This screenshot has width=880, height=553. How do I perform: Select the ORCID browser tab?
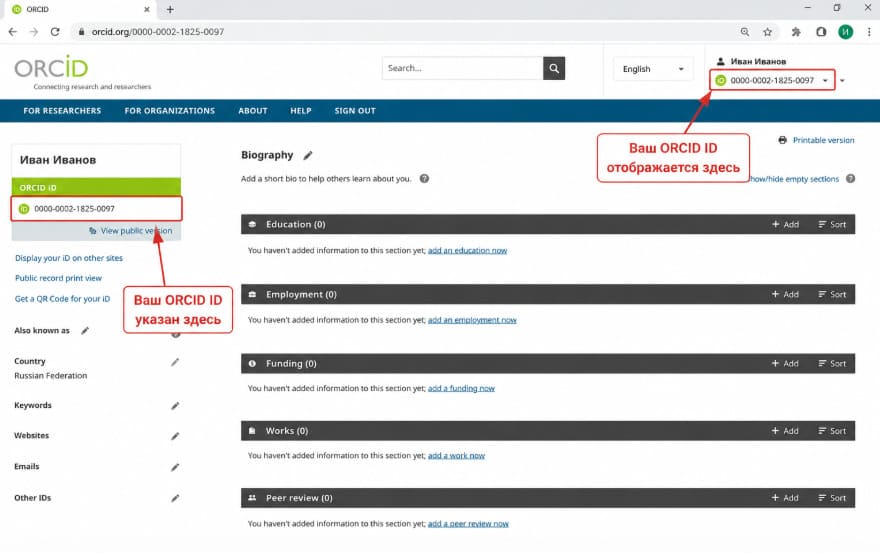(x=79, y=10)
